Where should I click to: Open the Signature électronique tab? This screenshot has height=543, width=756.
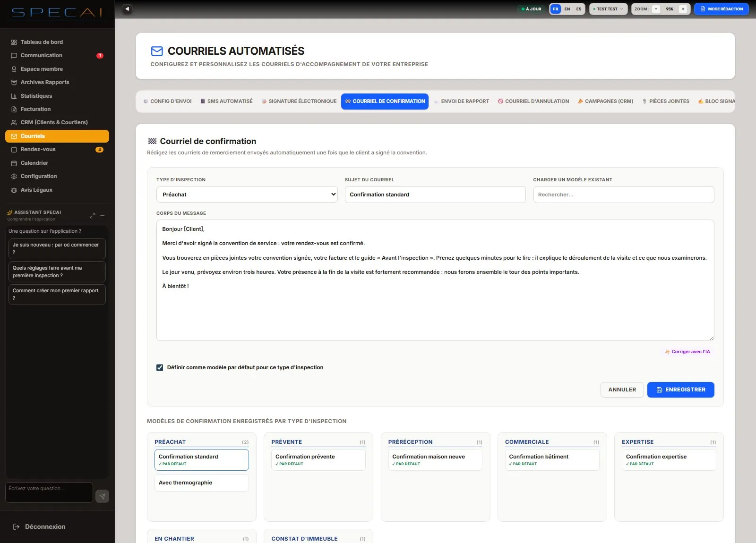pos(300,102)
